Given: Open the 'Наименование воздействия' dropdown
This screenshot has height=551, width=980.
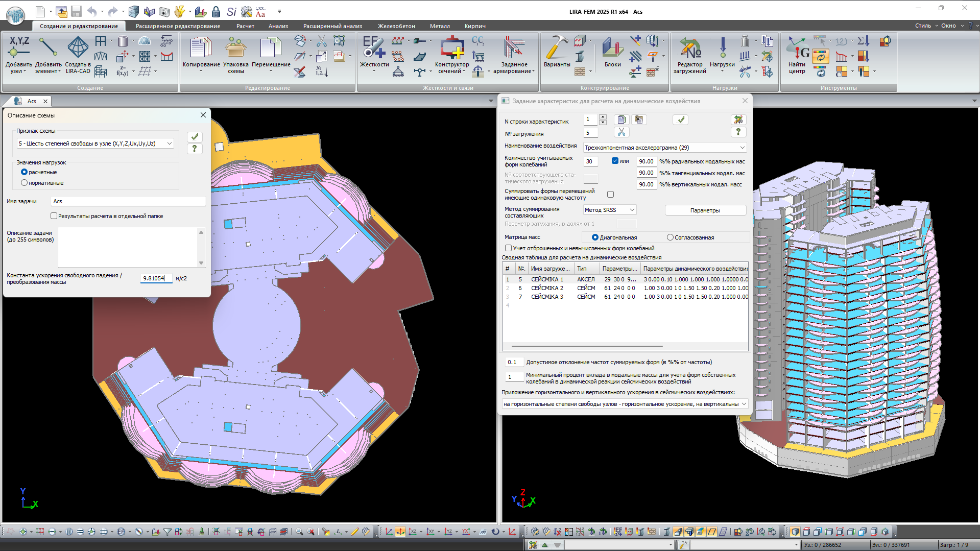Looking at the screenshot, I should coord(742,148).
